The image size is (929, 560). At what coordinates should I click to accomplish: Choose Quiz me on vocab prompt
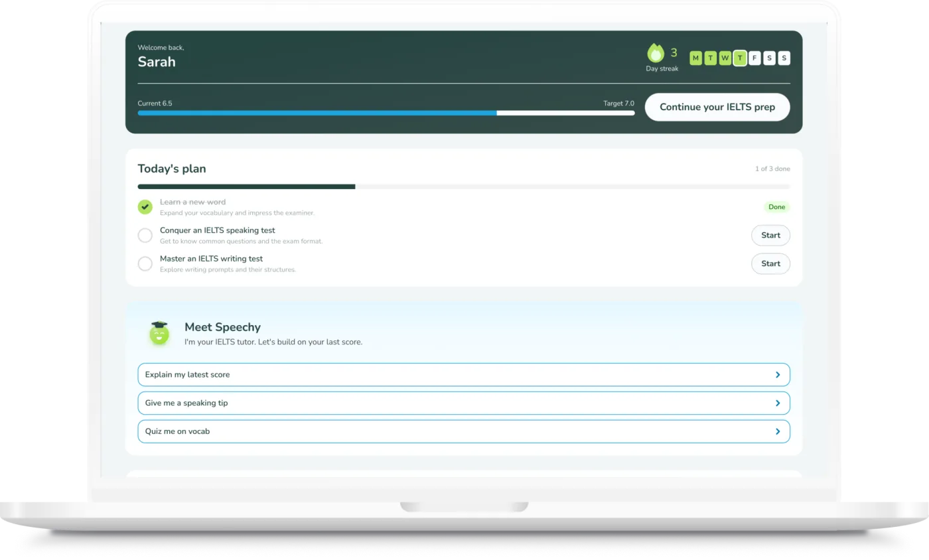464,431
